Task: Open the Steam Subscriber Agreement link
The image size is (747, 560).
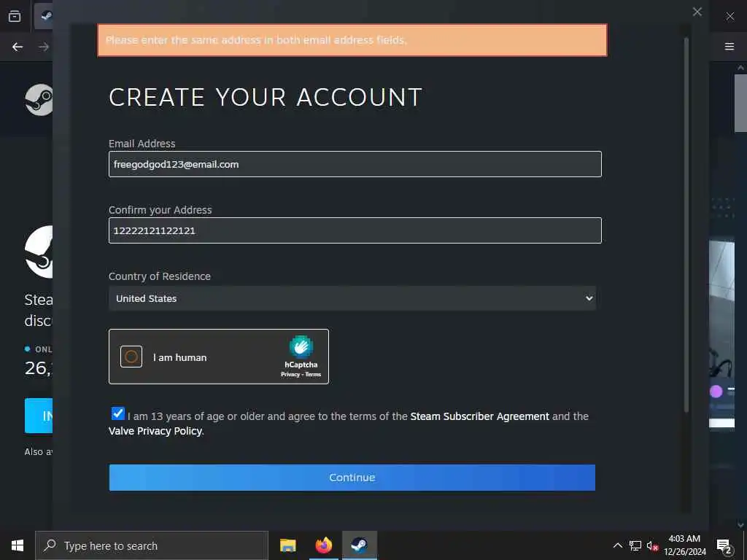Action: [480, 416]
